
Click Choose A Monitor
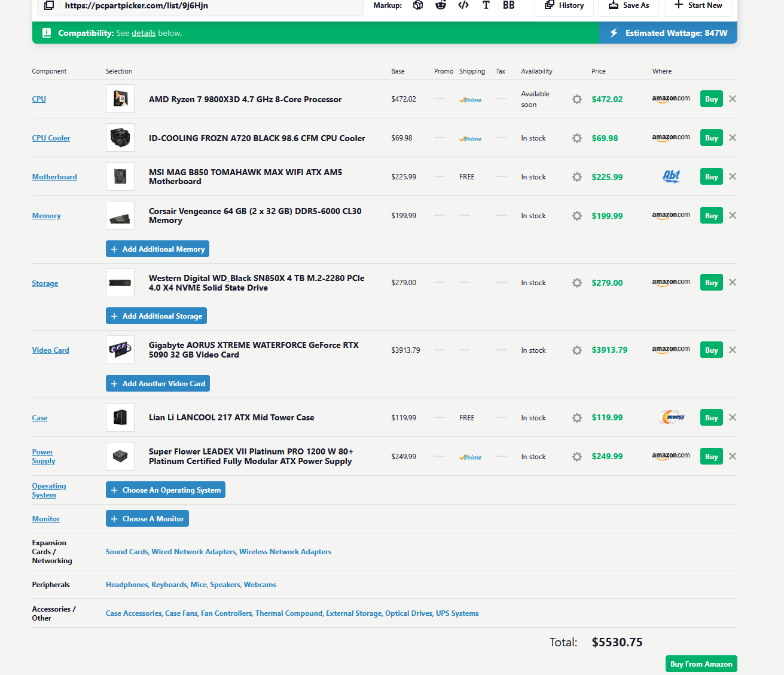[147, 518]
